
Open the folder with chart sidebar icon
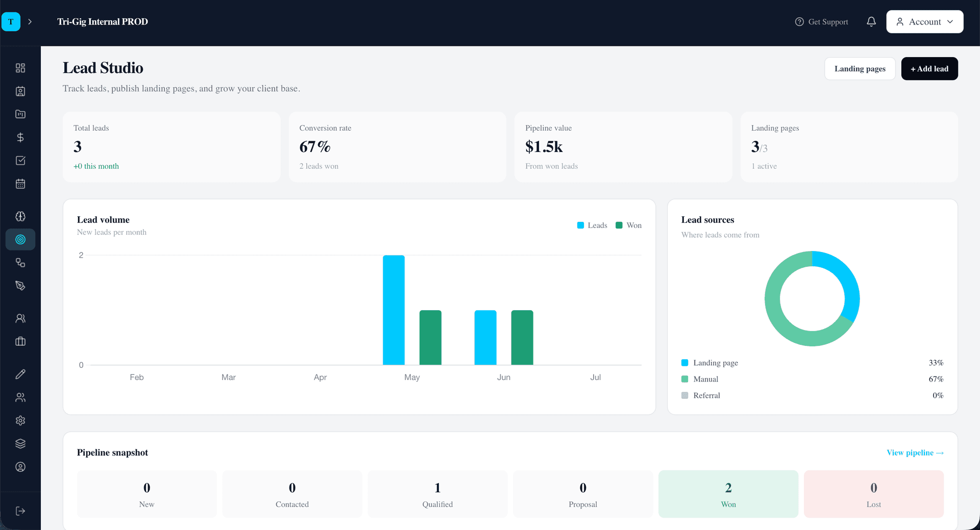(x=20, y=114)
